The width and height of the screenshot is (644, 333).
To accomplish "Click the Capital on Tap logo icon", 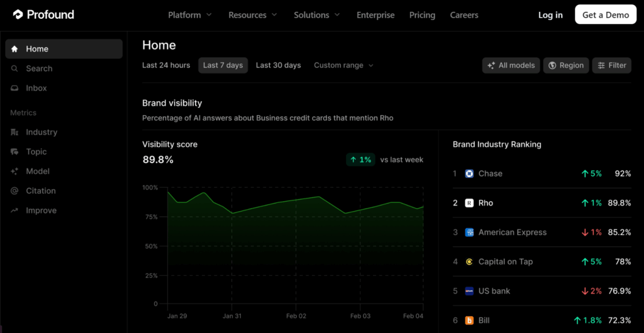I will click(469, 262).
